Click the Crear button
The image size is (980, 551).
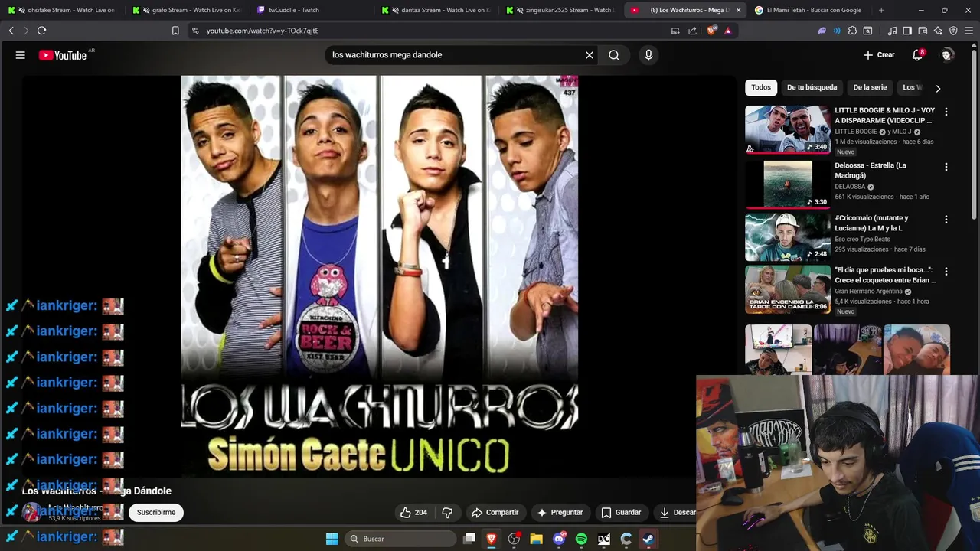click(x=879, y=55)
